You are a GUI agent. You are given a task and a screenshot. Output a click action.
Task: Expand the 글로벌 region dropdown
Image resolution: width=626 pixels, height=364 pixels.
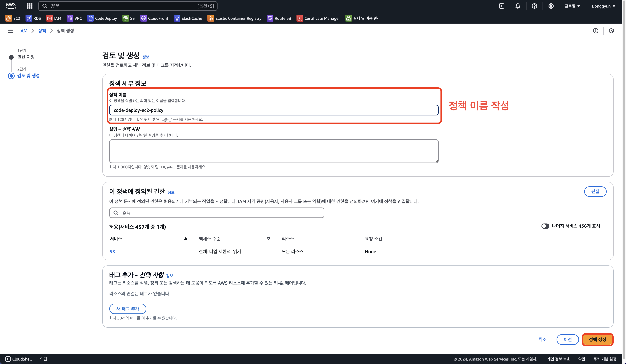(572, 6)
